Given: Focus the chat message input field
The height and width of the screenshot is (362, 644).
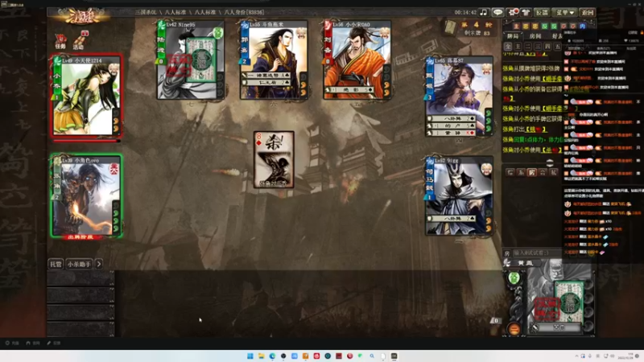Looking at the screenshot, I should (x=537, y=253).
